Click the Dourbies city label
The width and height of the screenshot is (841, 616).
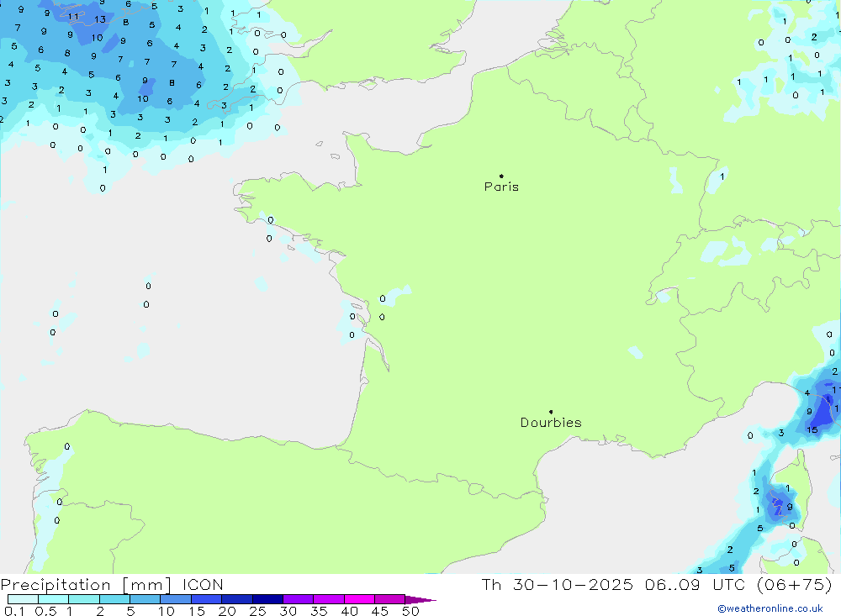(x=551, y=423)
